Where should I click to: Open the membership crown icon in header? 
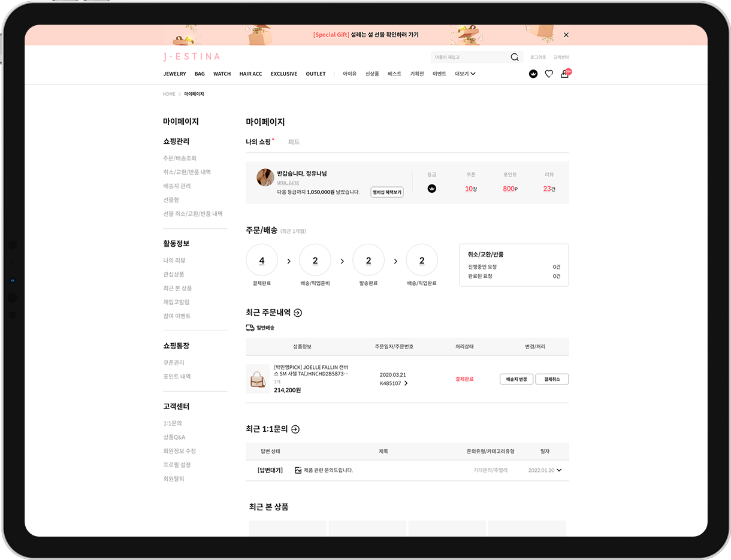(533, 74)
